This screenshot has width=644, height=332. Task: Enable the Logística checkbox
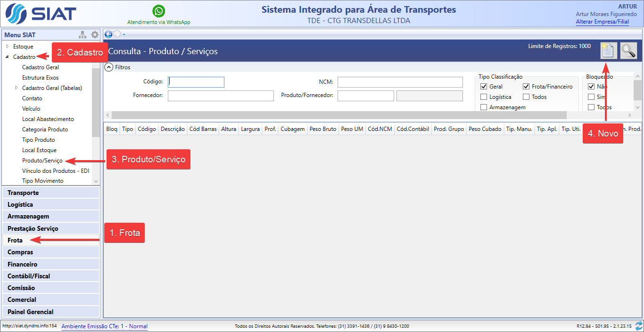(484, 97)
